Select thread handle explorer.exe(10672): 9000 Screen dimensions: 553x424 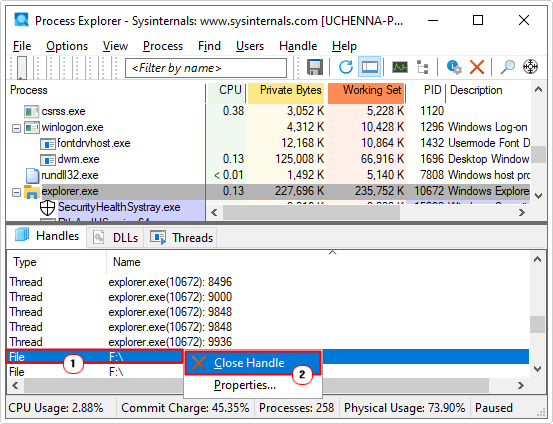(268, 297)
